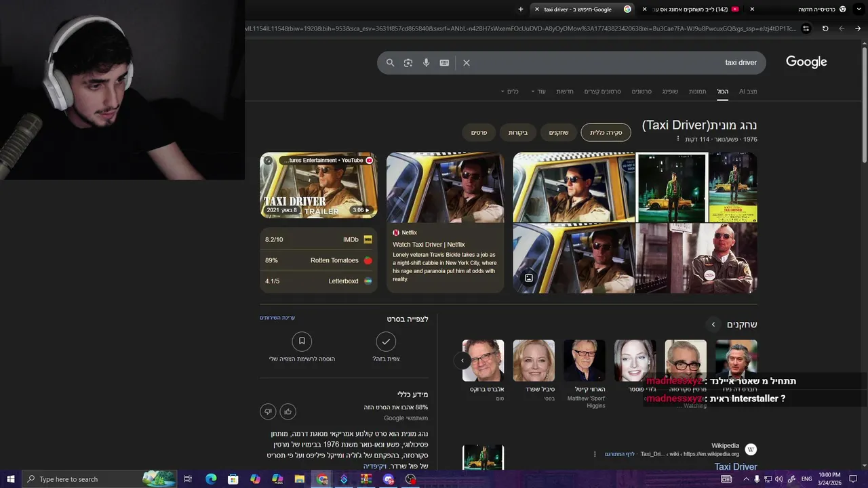
Task: Go to the next page with the arrow at the toolbar edge
Action: tap(858, 28)
